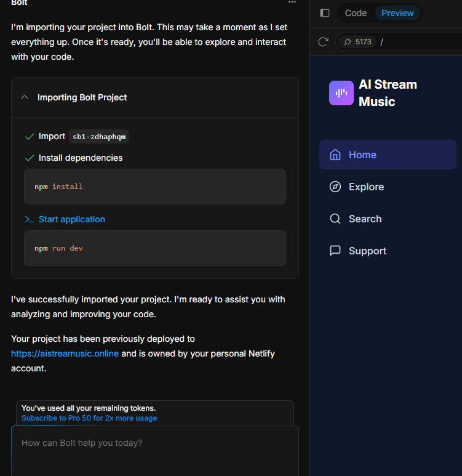This screenshot has height=476, width=462.
Task: Open the aistreamusic.online deployment link
Action: click(65, 353)
